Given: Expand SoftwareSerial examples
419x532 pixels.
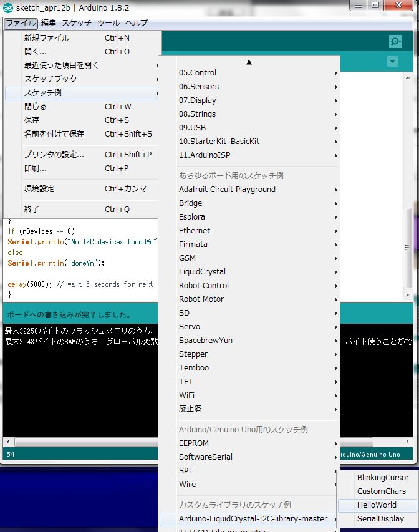Looking at the screenshot, I should pyautogui.click(x=249, y=457).
